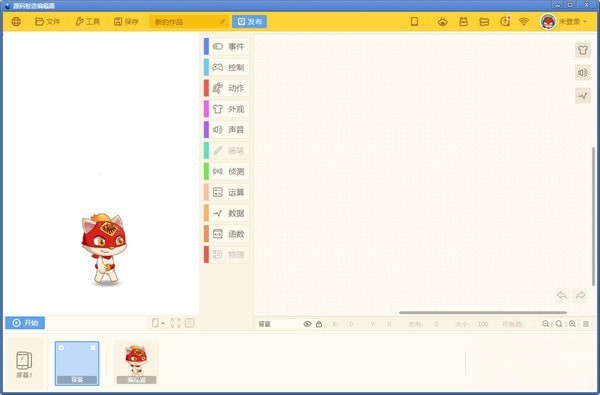Open the folder library icon in toolbar
Screen dimensions: 600x395
(484, 22)
